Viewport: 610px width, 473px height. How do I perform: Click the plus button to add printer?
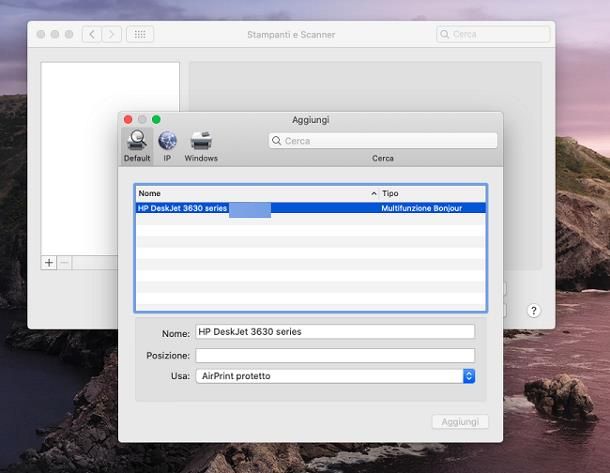coord(49,263)
